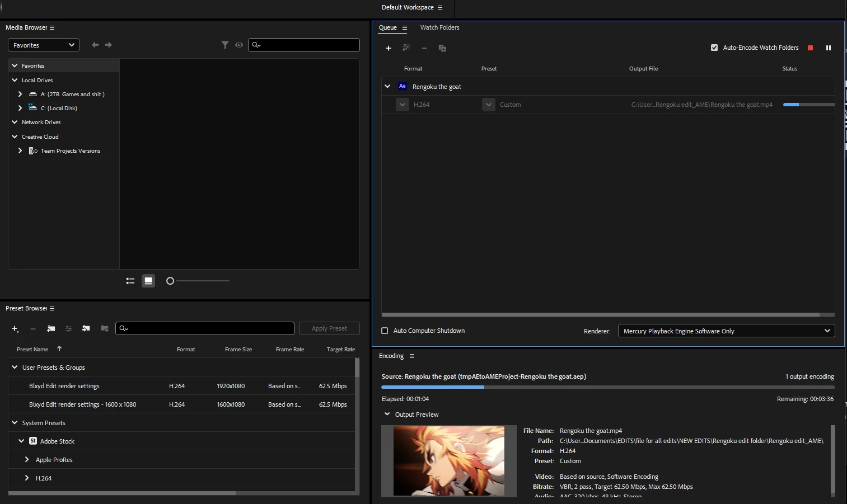Open Add Output settings in Queue toolbar
This screenshot has width=847, height=504.
[406, 48]
